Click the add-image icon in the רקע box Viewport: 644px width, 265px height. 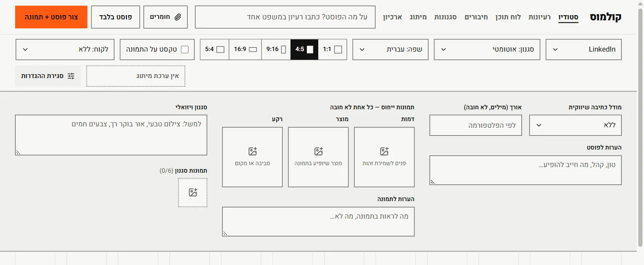pyautogui.click(x=252, y=151)
